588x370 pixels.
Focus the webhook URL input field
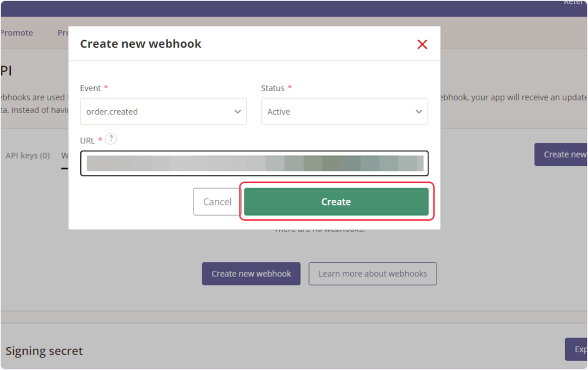[254, 163]
